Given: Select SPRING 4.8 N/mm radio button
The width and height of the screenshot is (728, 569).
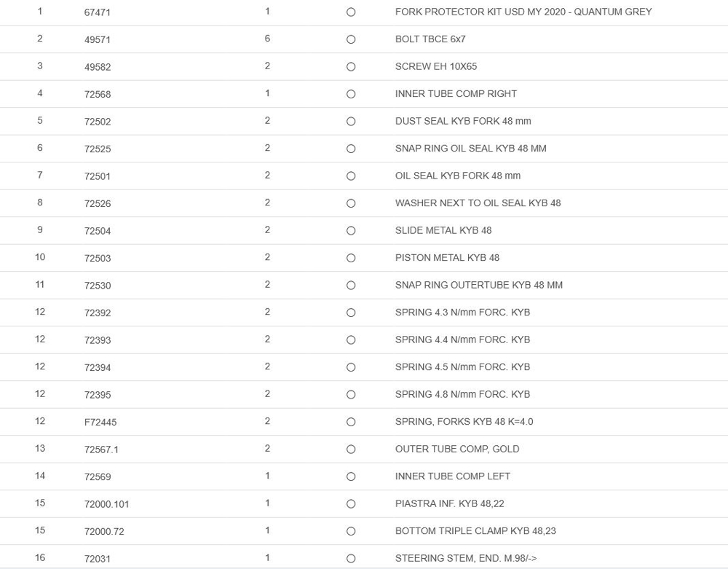Looking at the screenshot, I should [351, 395].
